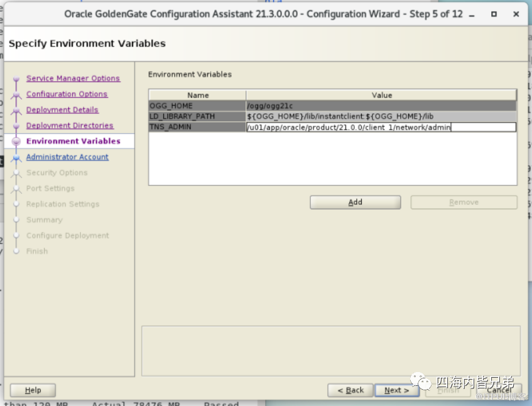532x406 pixels.
Task: Go back with the Back button
Action: [350, 390]
